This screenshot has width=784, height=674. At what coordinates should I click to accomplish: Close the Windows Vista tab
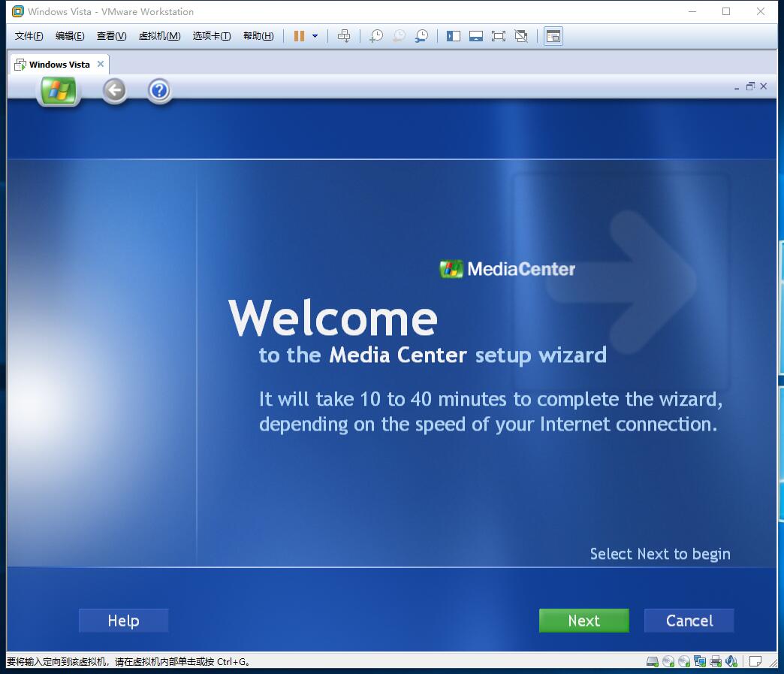pos(101,64)
